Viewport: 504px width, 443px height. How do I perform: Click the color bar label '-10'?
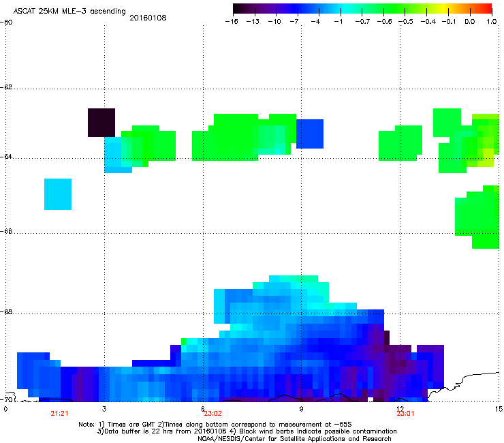274,22
